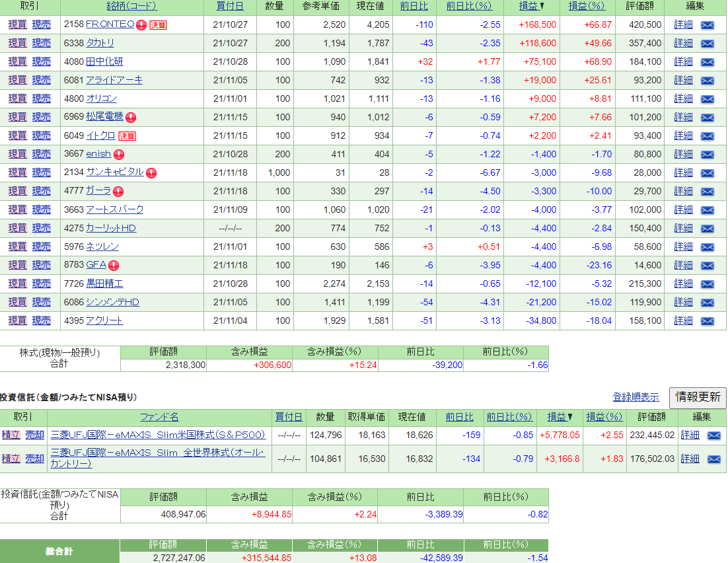This screenshot has height=563, width=728.
Task: Open 詳細 for S&P500 fund row
Action: 690,435
